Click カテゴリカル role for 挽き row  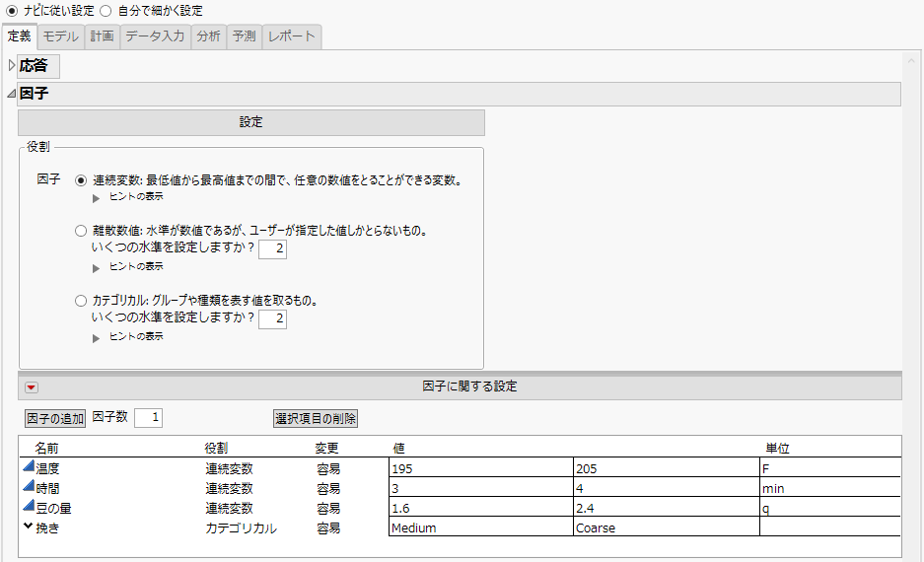point(241,527)
